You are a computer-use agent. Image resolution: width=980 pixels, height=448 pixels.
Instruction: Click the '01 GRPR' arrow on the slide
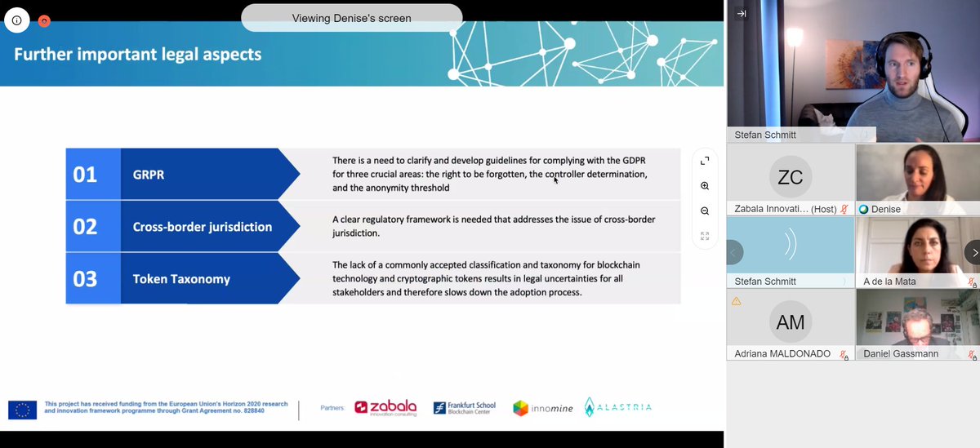click(183, 174)
